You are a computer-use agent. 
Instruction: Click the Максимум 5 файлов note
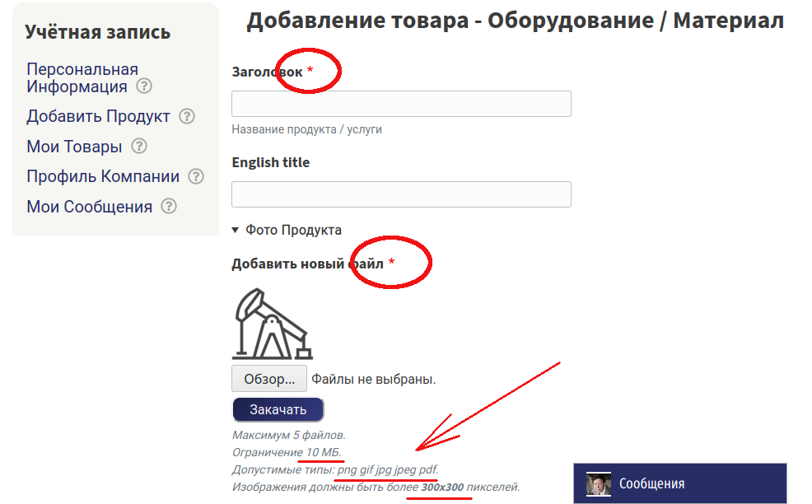click(x=288, y=435)
